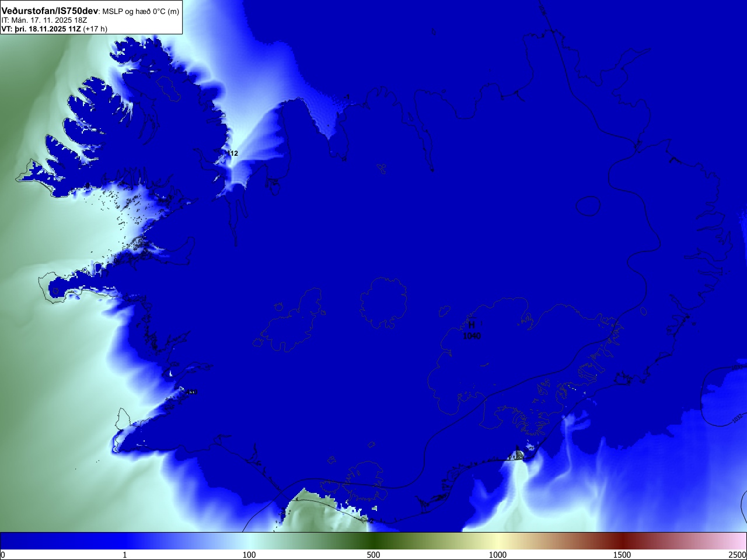The height and width of the screenshot is (560, 747).
Task: Pick the dark green colorbar segment above 500
Action: click(x=373, y=541)
